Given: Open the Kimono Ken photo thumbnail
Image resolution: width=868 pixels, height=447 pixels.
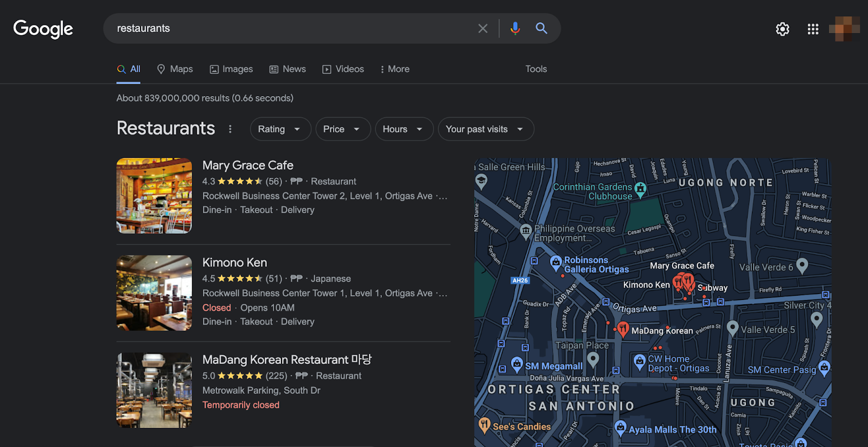Looking at the screenshot, I should [x=154, y=293].
